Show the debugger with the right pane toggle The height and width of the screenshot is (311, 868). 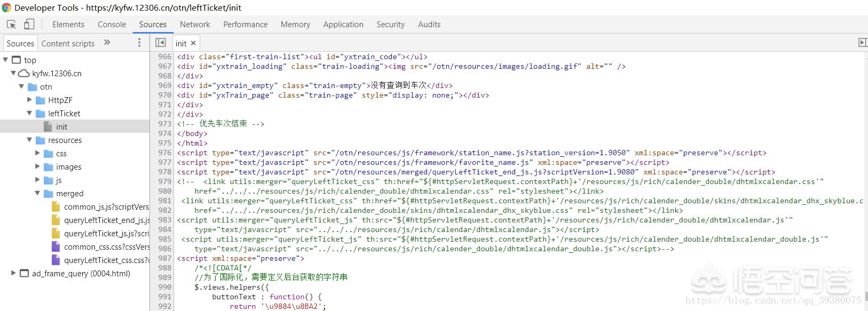863,43
